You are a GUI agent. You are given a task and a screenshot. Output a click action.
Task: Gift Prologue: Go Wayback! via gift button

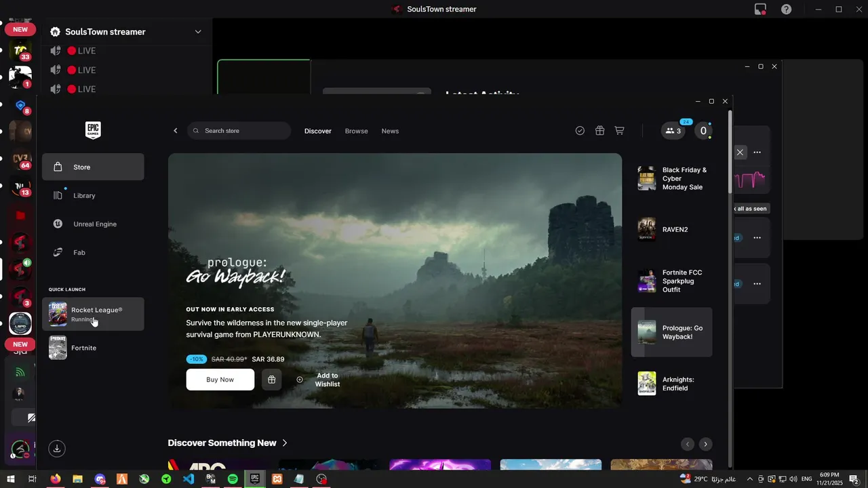(271, 380)
